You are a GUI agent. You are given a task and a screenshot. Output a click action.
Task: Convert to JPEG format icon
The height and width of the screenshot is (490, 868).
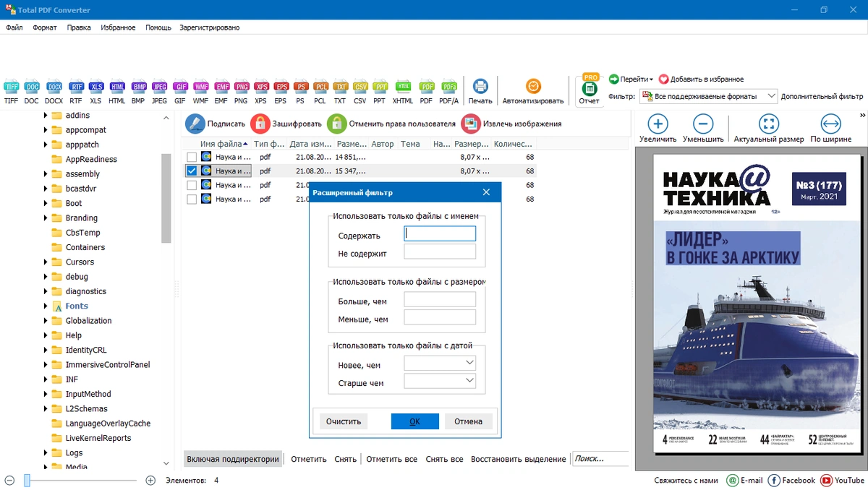(159, 87)
